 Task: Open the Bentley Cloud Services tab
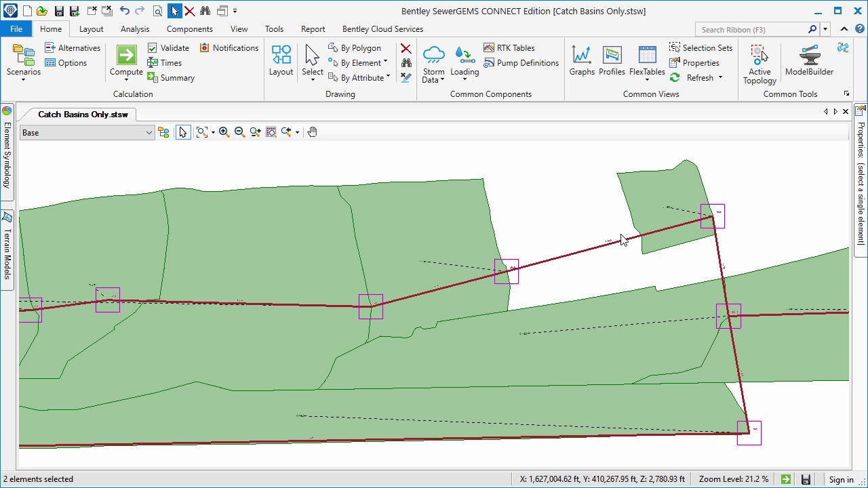click(x=382, y=29)
